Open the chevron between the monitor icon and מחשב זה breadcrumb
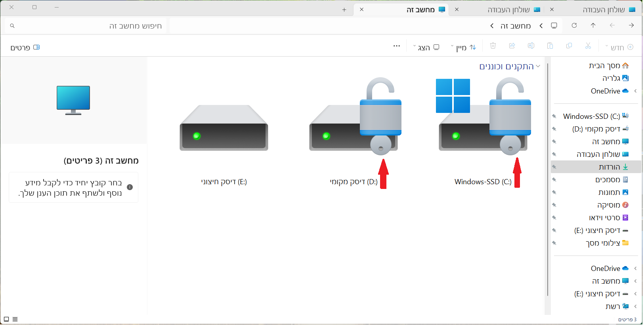 (541, 26)
